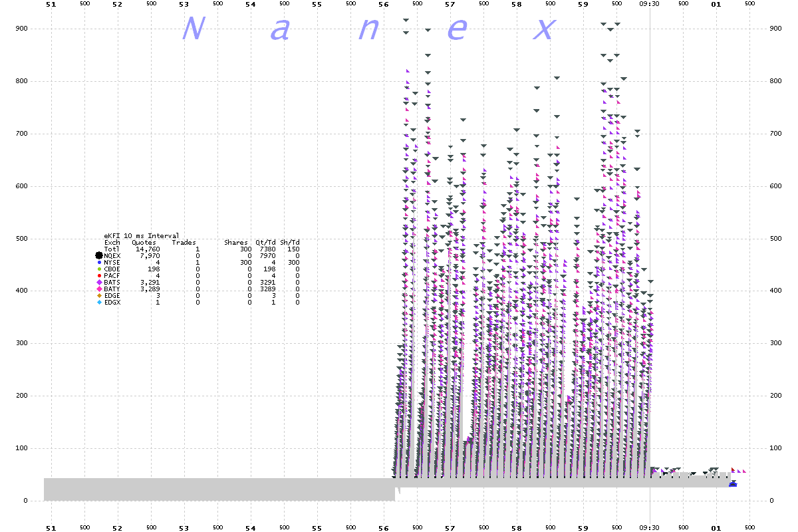Click '400' on the right vertical axis
This screenshot has width=798, height=532.
click(775, 291)
